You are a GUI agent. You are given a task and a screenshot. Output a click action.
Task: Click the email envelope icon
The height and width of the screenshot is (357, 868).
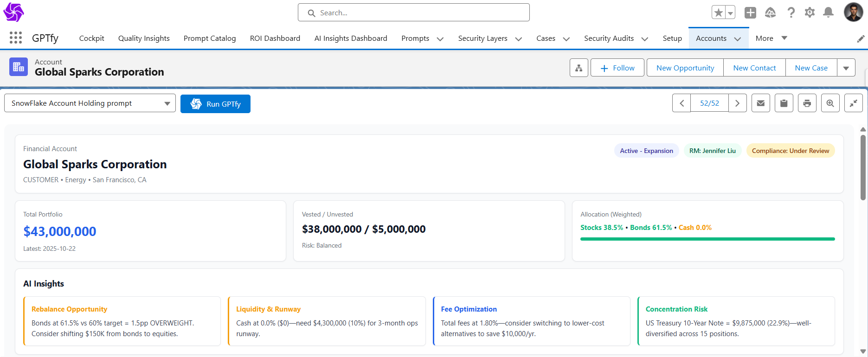point(760,103)
